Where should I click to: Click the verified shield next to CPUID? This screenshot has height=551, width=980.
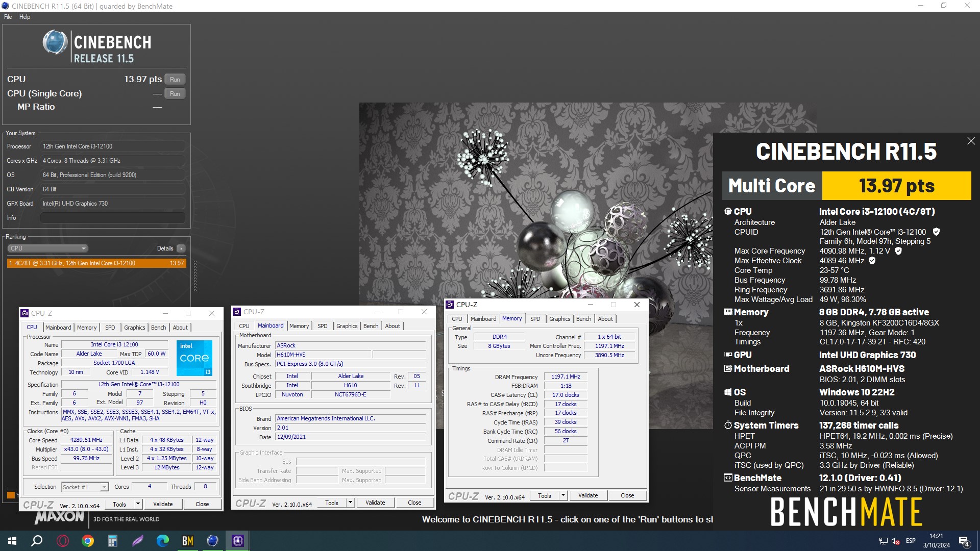[x=936, y=232]
